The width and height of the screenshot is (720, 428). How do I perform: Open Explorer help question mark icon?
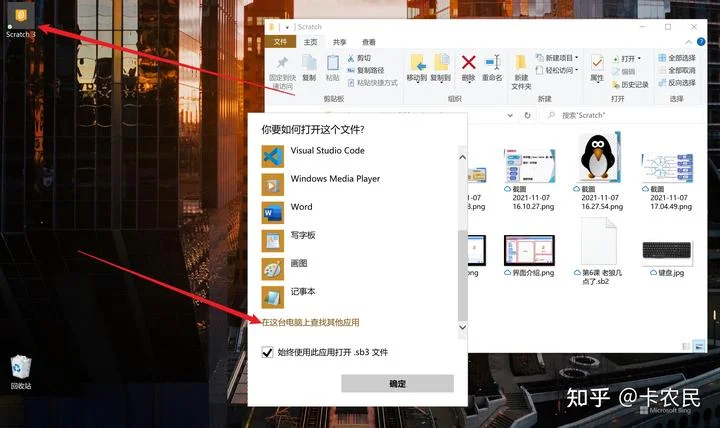[x=701, y=42]
